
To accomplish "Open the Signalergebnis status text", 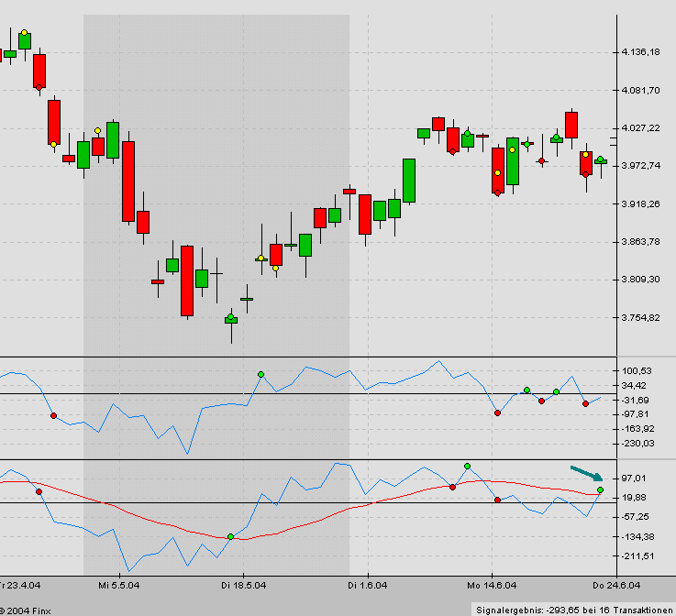I will (x=573, y=609).
